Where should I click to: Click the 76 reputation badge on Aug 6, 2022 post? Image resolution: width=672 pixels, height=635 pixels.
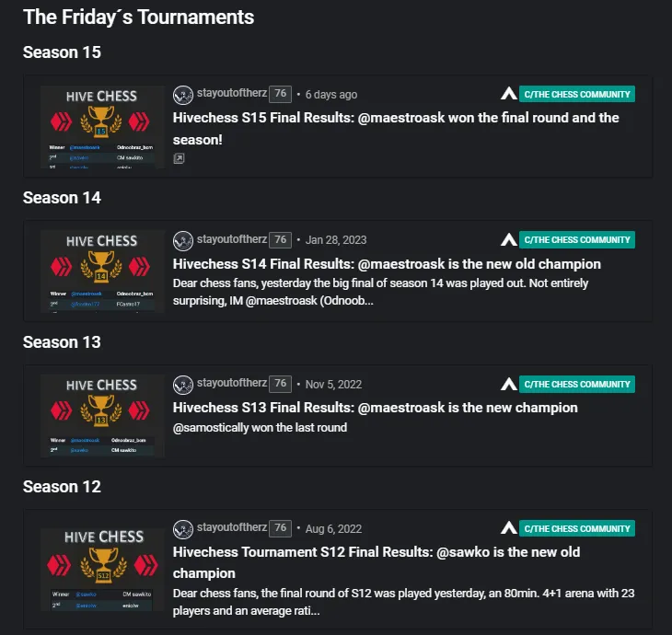click(x=281, y=528)
